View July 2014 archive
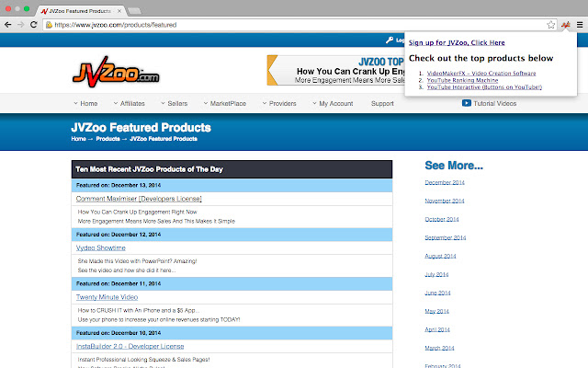 pos(436,274)
